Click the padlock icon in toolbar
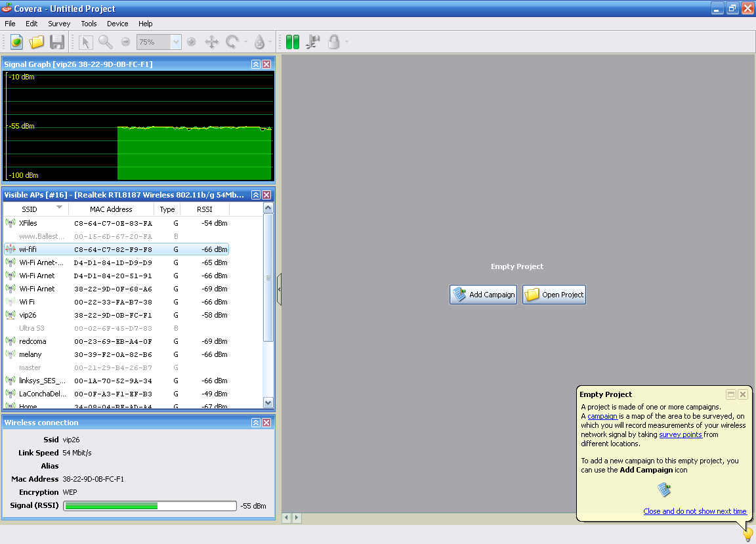 [x=334, y=42]
